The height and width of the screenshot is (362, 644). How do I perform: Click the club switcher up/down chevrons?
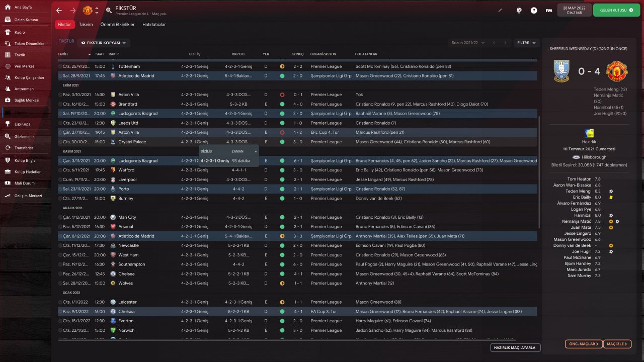coord(97,10)
